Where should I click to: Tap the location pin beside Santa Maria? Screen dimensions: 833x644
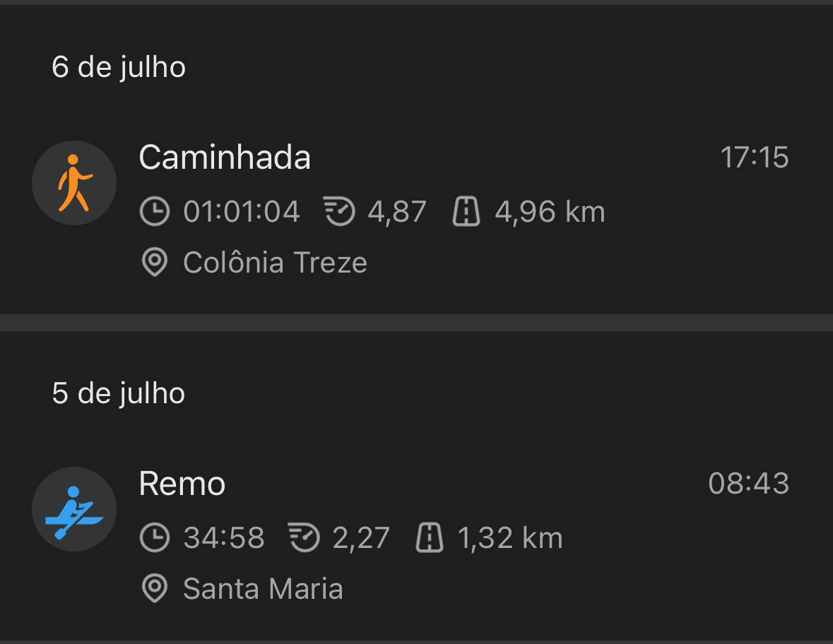[155, 588]
